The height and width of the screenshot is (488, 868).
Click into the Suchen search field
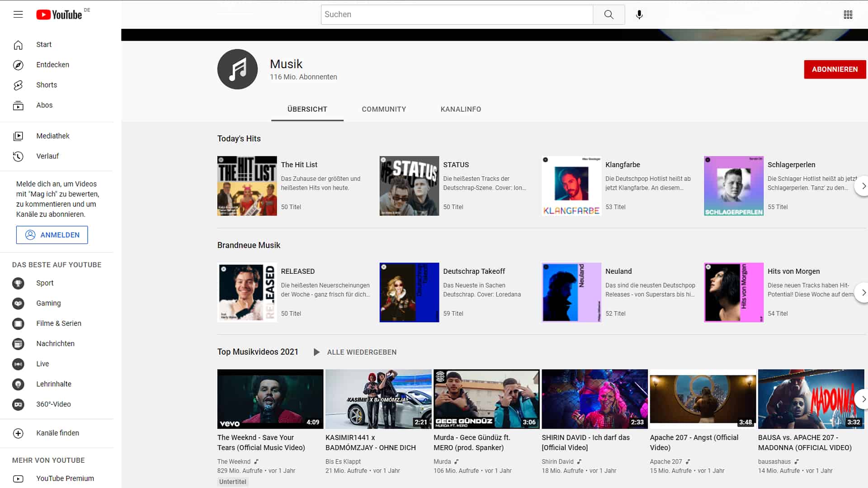point(457,14)
